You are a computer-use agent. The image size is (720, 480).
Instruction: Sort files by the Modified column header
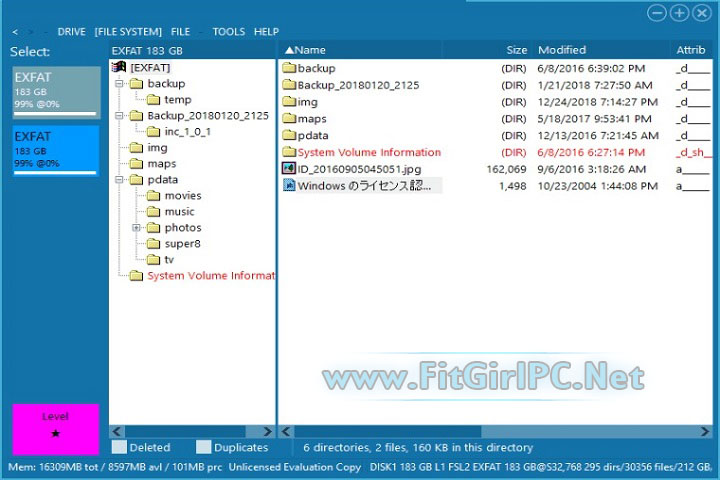pyautogui.click(x=562, y=50)
